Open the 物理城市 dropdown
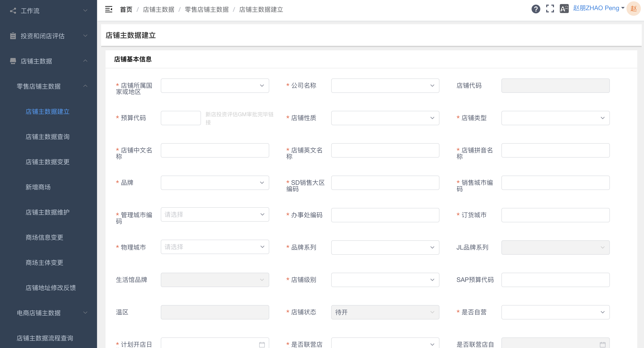The width and height of the screenshot is (644, 348). (x=215, y=247)
